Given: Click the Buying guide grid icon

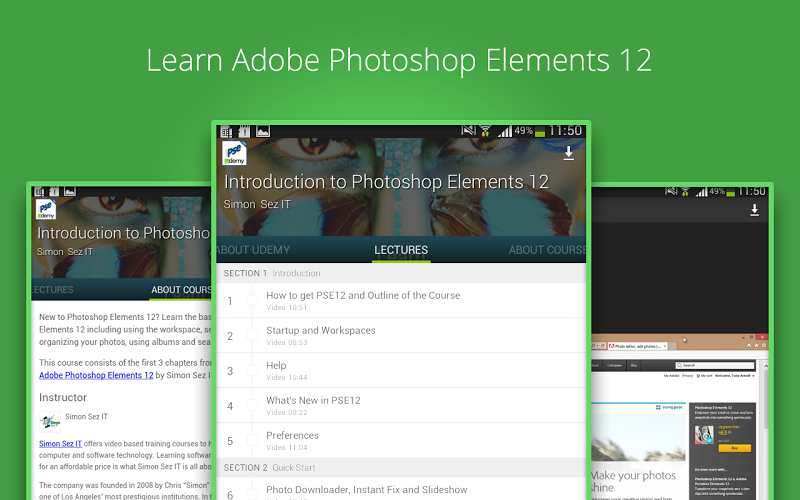Looking at the screenshot, I should 658,407.
